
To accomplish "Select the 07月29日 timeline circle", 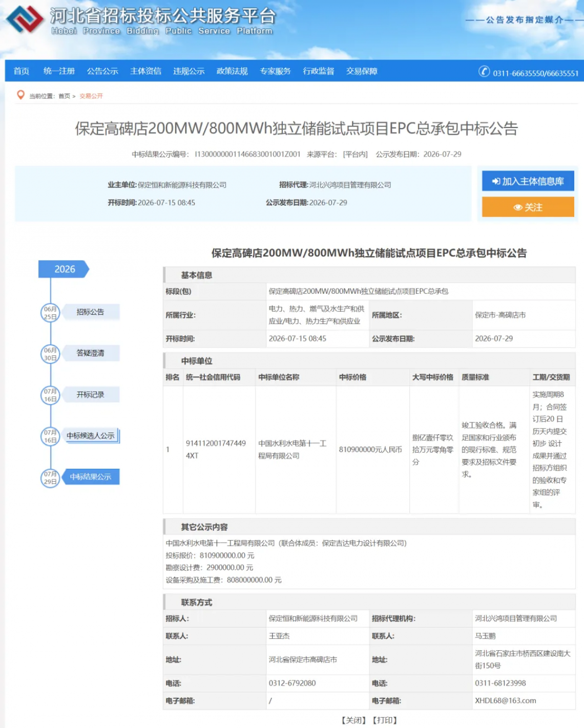I will pos(50,478).
